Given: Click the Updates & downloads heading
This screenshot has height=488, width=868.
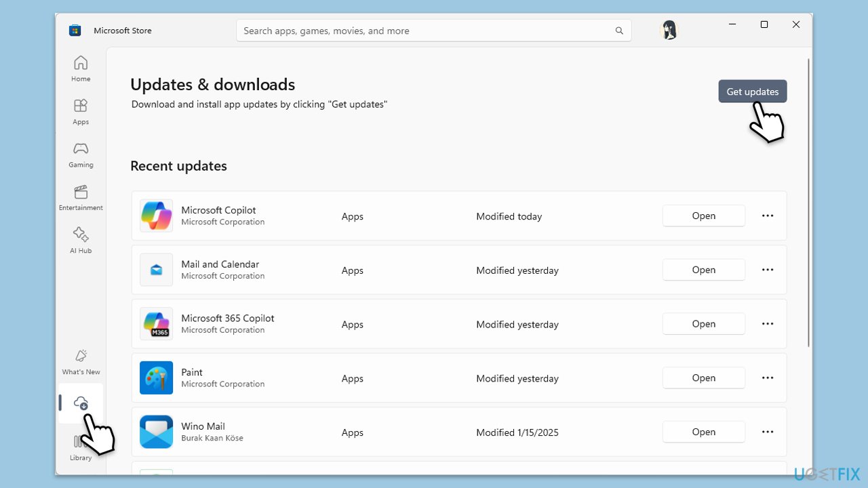Looking at the screenshot, I should [212, 85].
